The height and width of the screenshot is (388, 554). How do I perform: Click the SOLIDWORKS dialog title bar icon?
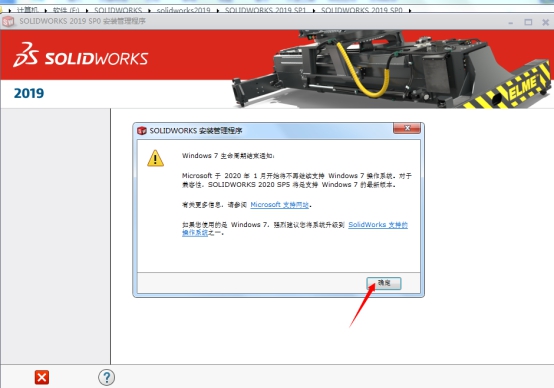coord(142,131)
